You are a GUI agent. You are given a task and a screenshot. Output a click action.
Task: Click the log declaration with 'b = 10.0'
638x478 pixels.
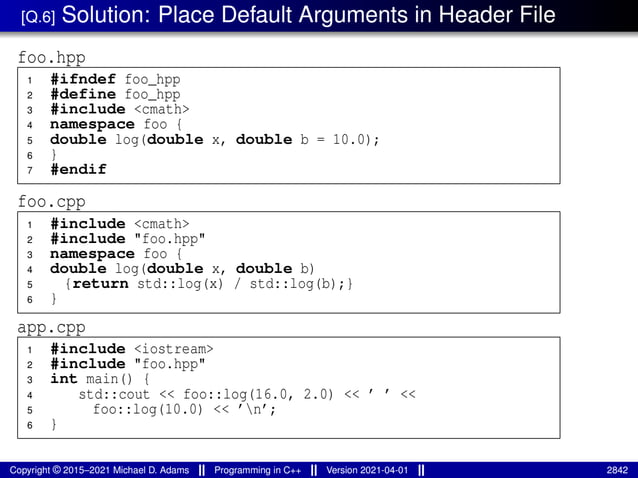[x=214, y=140]
